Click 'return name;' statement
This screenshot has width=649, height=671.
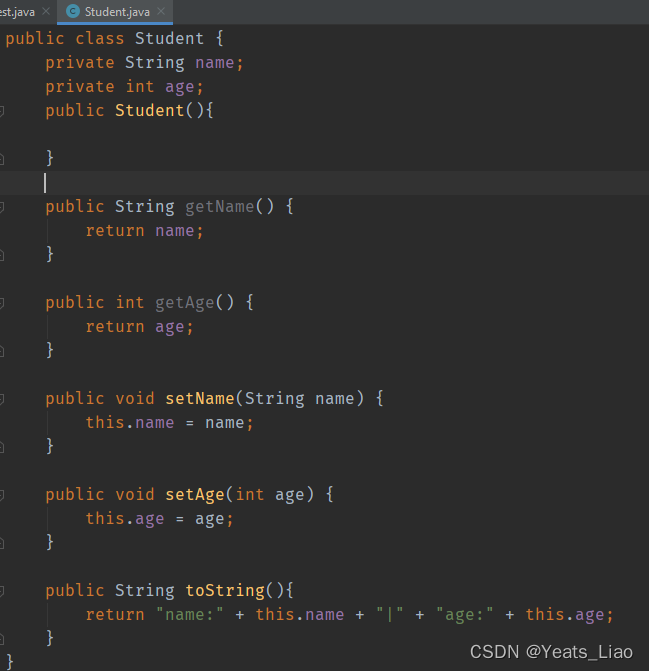coord(145,231)
